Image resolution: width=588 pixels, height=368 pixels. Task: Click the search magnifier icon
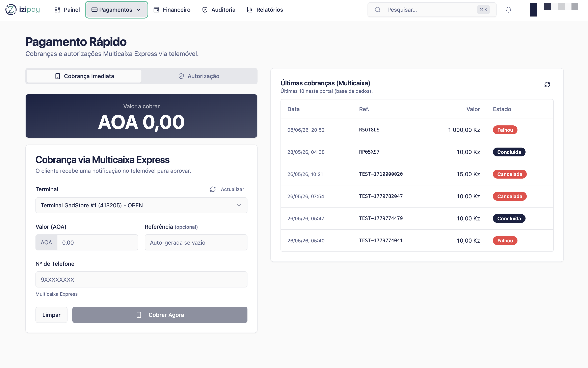click(378, 10)
